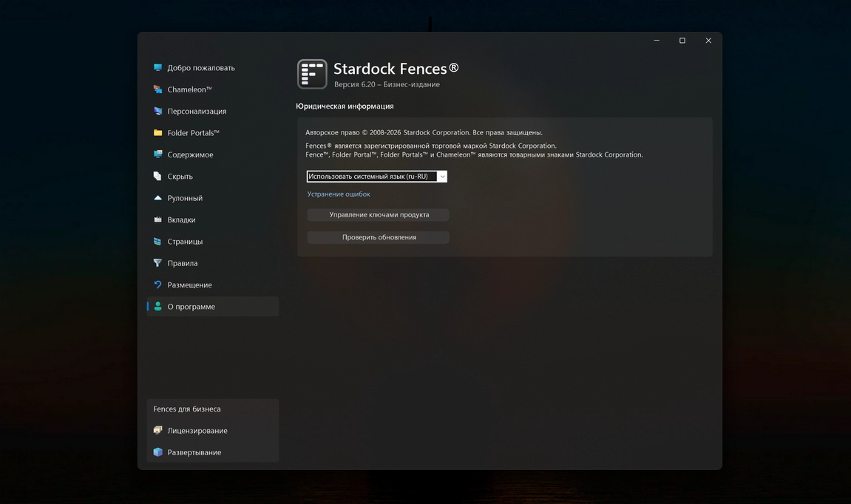Switch to the Вкладки section
Image resolution: width=851 pixels, height=504 pixels.
pos(213,219)
